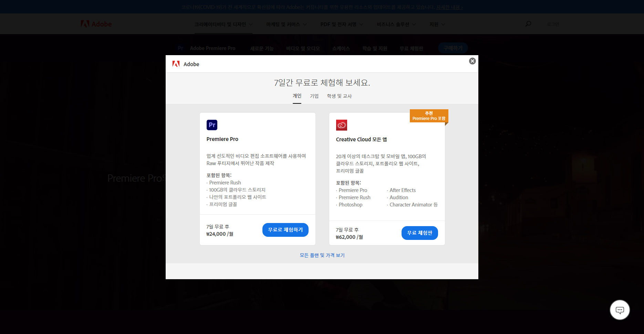Click the Adobe logo in site header

point(96,24)
